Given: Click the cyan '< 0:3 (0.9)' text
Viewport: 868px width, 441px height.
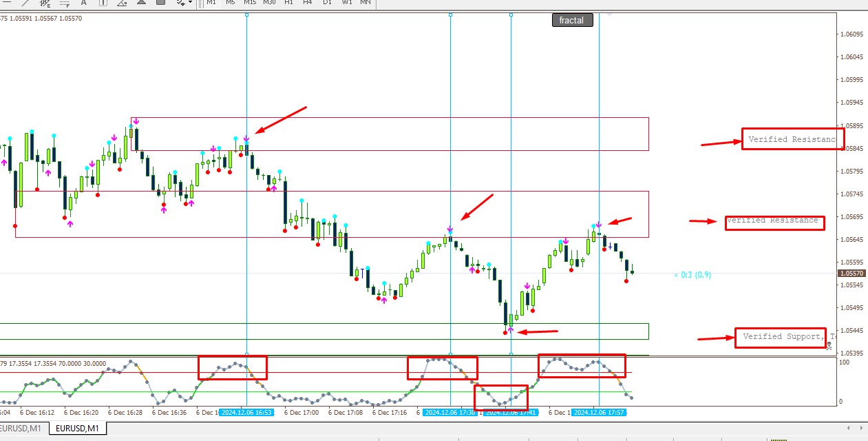Looking at the screenshot, I should pos(692,275).
